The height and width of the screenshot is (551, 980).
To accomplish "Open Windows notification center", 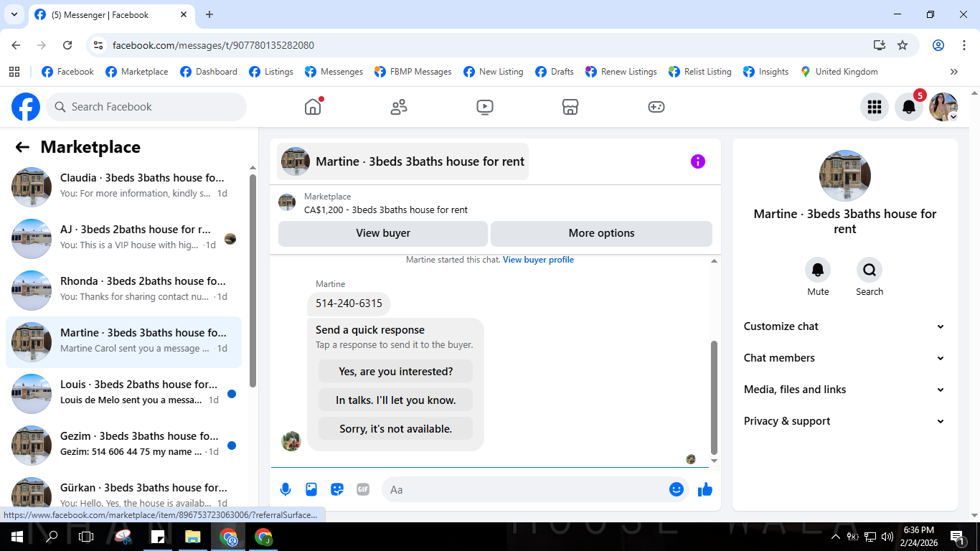I will [x=956, y=537].
